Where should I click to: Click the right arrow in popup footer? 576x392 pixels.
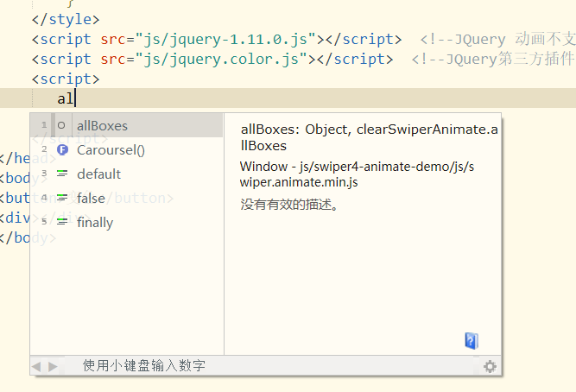tap(53, 366)
